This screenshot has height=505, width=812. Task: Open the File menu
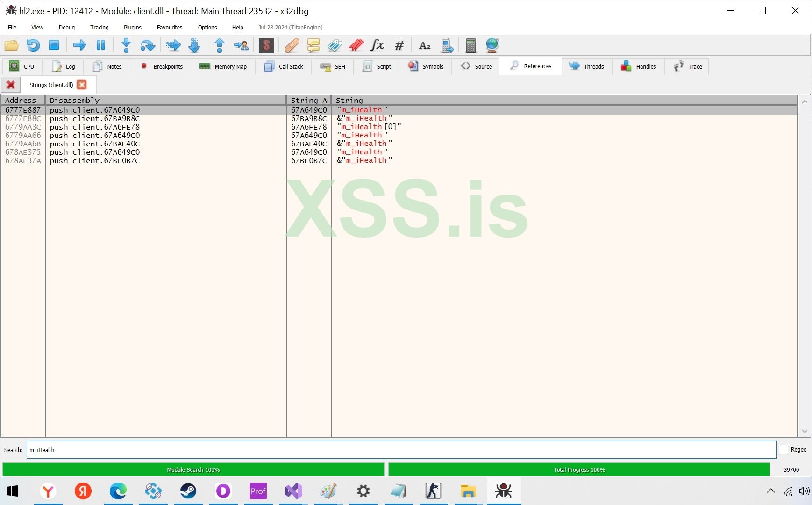12,28
